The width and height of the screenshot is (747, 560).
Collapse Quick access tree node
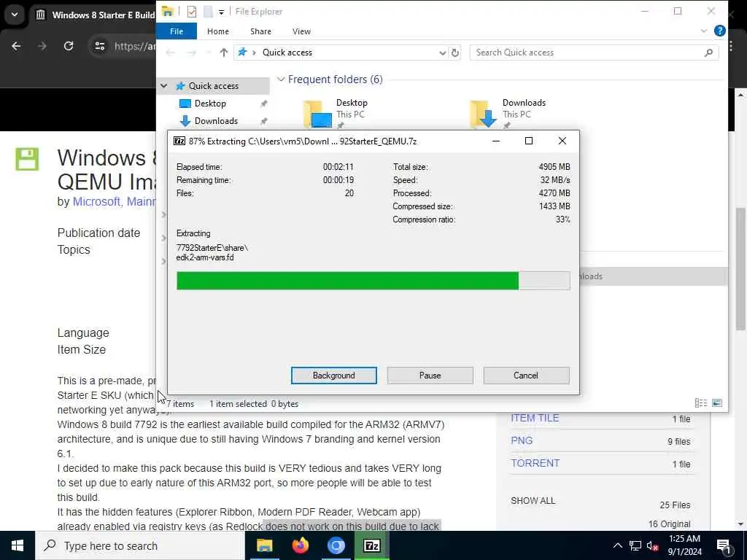pyautogui.click(x=164, y=86)
